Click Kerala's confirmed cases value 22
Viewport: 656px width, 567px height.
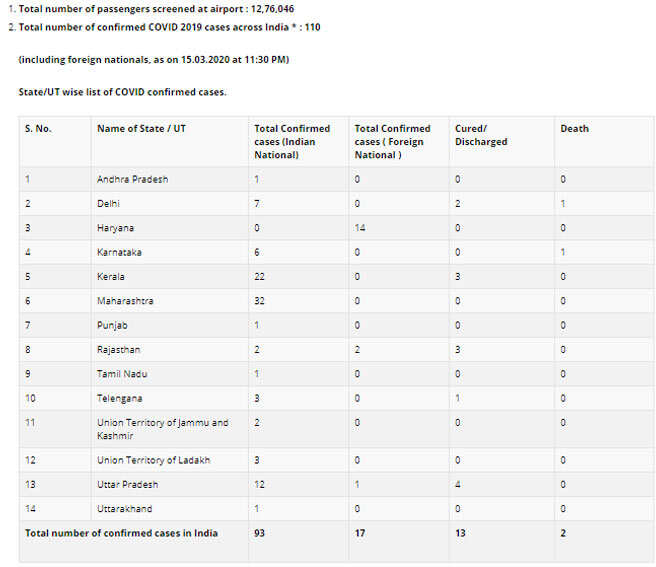259,277
